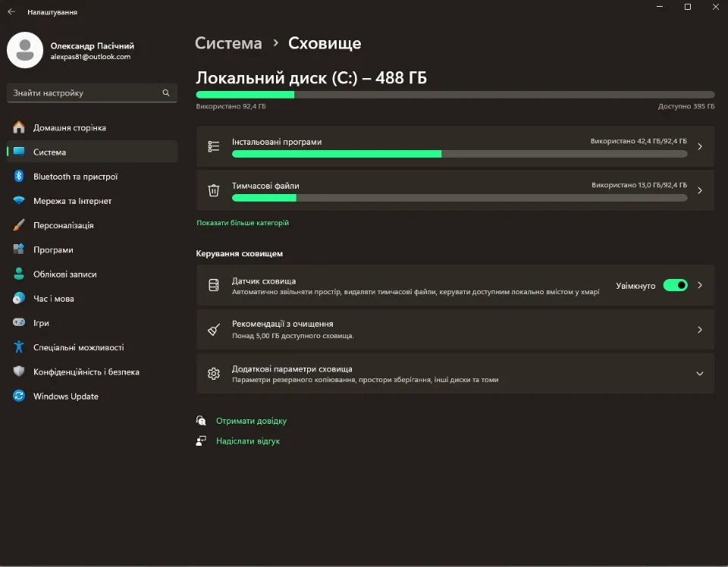Open Облікові записи settings section
This screenshot has width=728, height=567.
pyautogui.click(x=64, y=274)
